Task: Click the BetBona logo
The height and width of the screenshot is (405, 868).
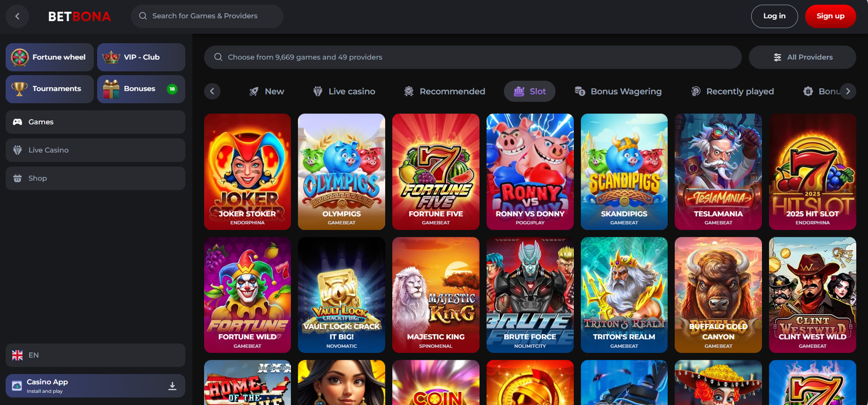Action: point(79,16)
